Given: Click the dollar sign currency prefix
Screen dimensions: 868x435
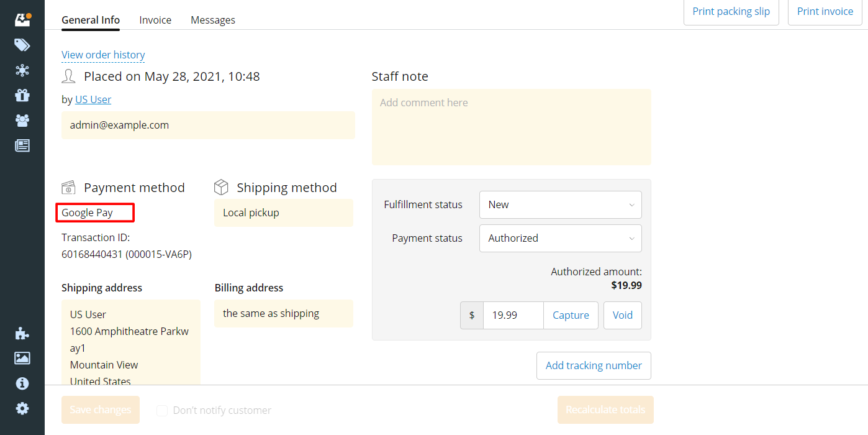Looking at the screenshot, I should [x=472, y=315].
